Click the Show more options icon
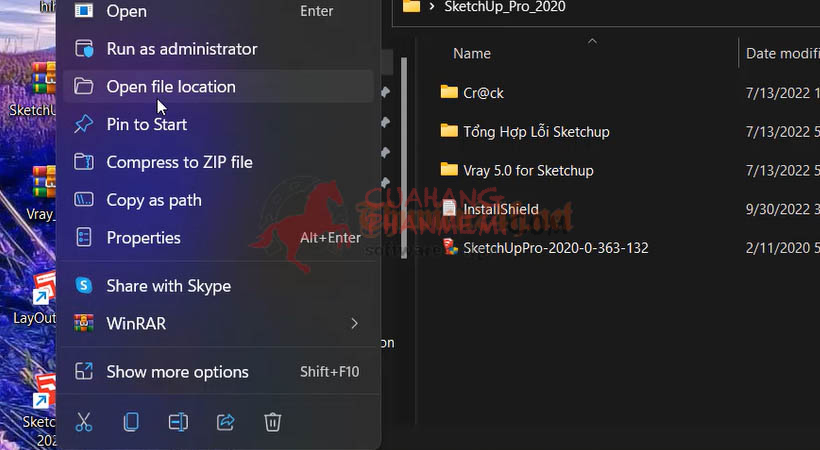 coord(84,371)
